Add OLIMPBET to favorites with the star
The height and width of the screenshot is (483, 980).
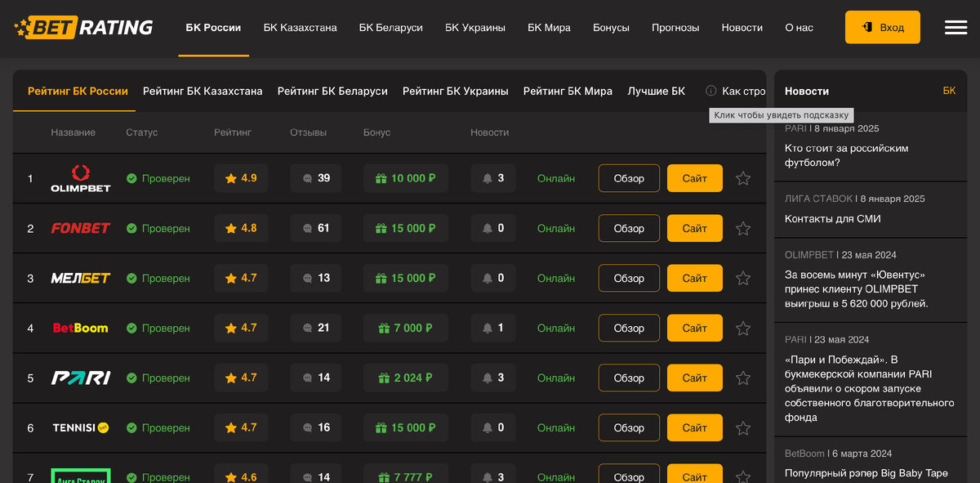[x=743, y=178]
